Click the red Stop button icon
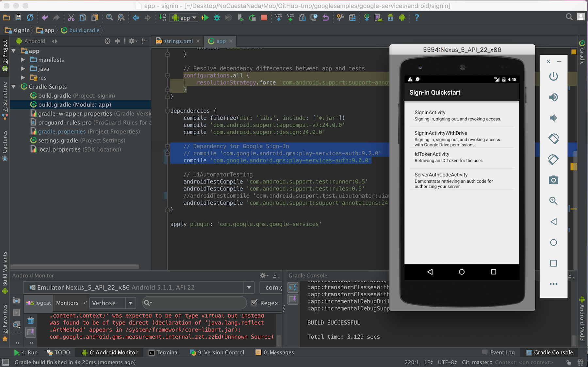The image size is (588, 367). (x=264, y=18)
